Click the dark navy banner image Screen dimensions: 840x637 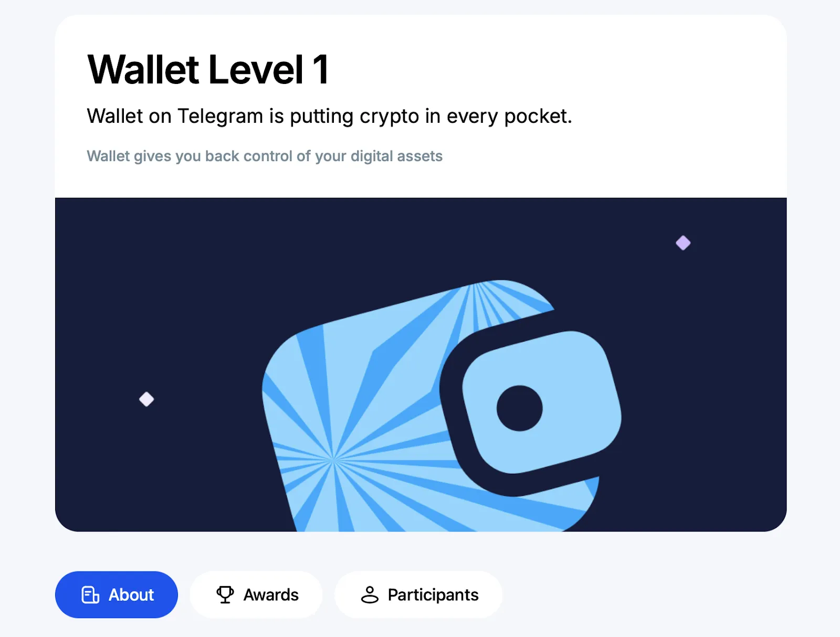click(421, 365)
